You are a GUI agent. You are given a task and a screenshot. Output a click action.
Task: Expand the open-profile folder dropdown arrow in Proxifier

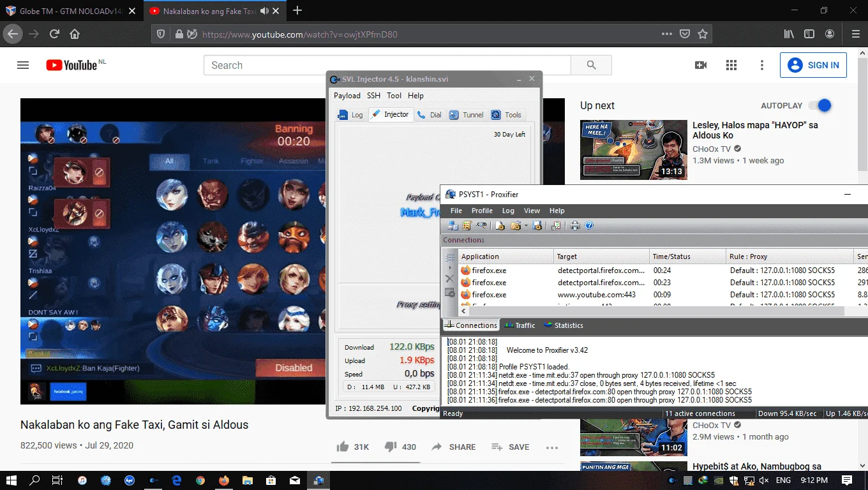point(526,225)
